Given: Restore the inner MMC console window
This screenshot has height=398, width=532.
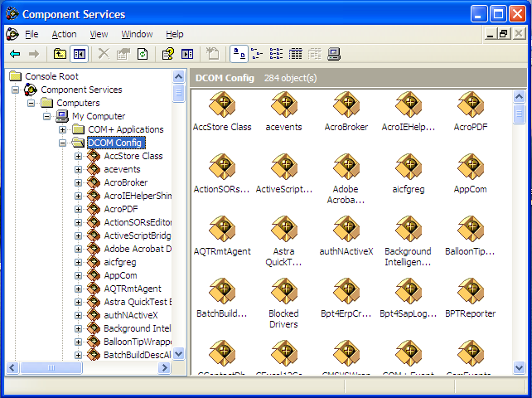Looking at the screenshot, I should click(x=504, y=34).
